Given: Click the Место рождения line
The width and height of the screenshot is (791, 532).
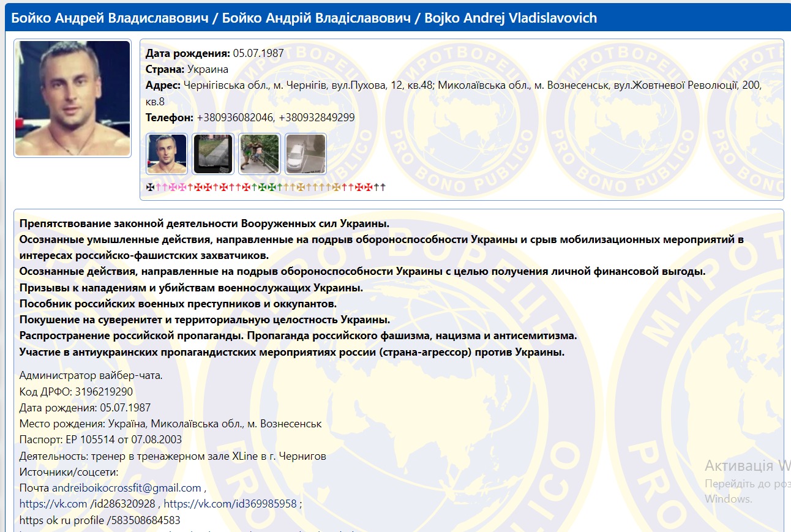Looking at the screenshot, I should click(170, 424).
